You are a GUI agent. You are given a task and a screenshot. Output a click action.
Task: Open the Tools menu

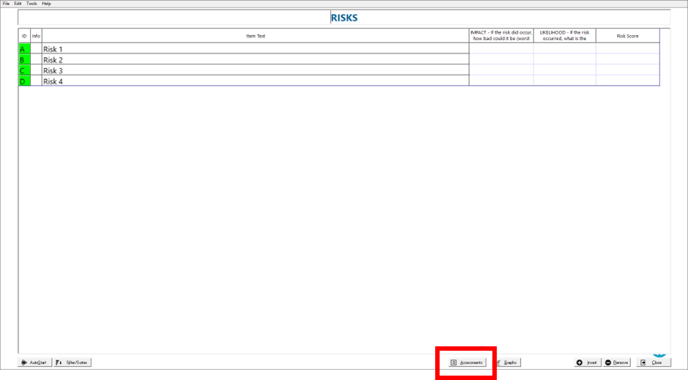32,4
